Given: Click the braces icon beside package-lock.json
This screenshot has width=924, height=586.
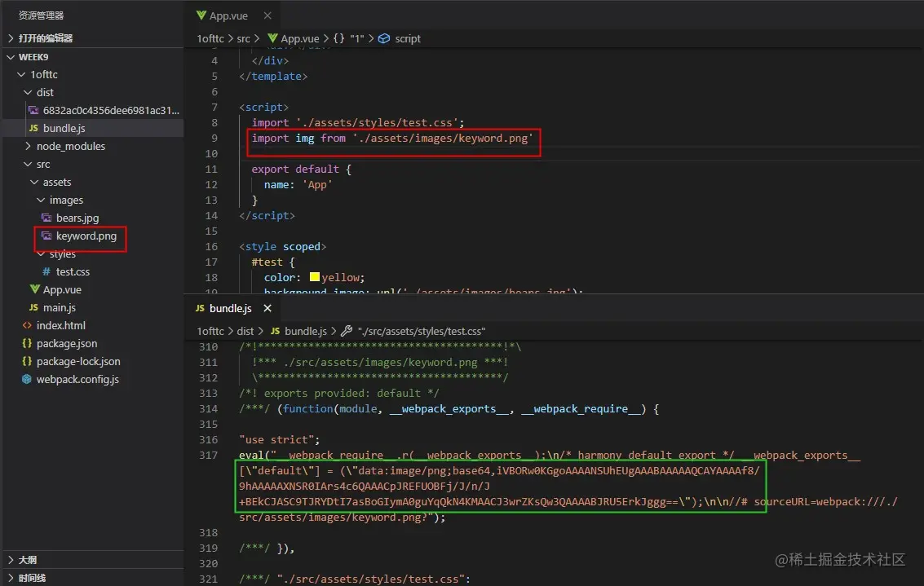Looking at the screenshot, I should click(27, 362).
